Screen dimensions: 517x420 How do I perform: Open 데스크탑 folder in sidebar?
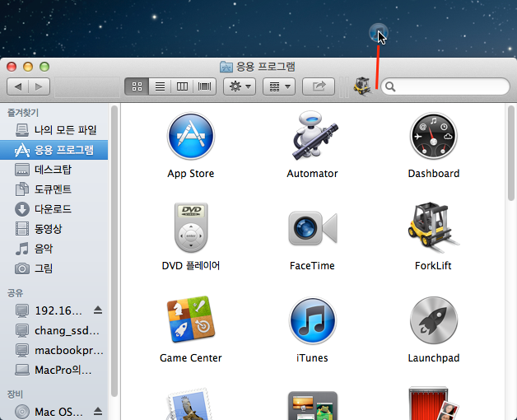click(x=54, y=170)
